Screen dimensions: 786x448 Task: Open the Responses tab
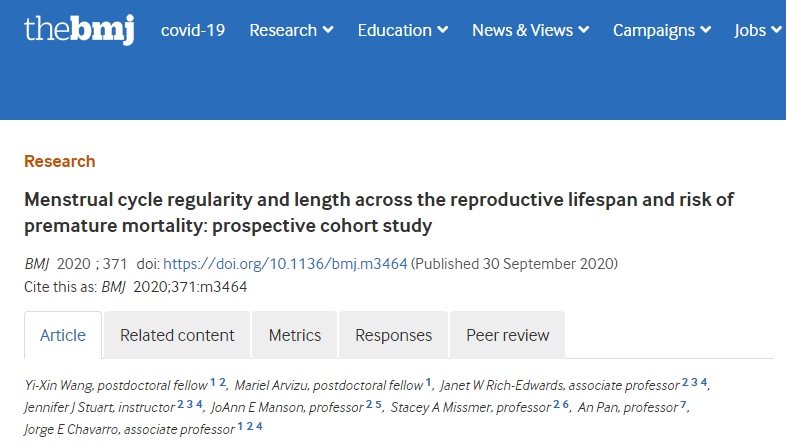click(x=394, y=335)
